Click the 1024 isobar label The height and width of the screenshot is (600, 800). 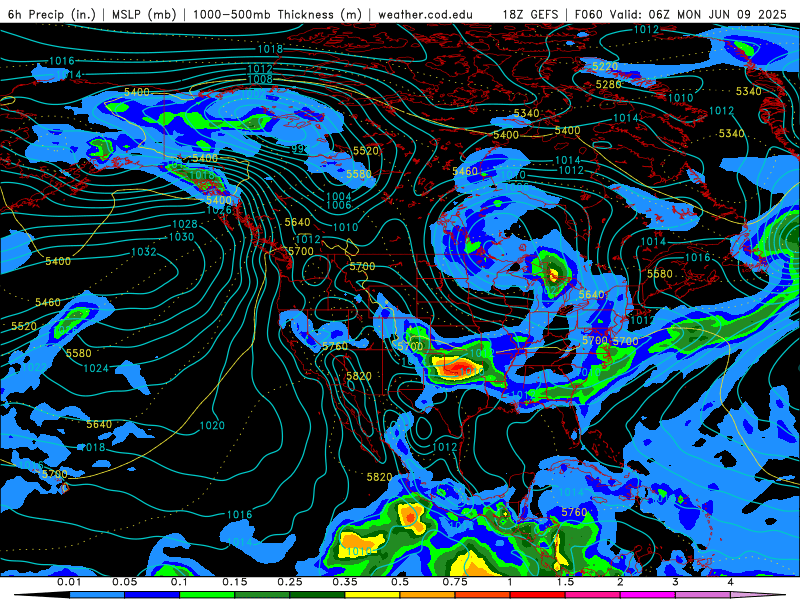96,368
